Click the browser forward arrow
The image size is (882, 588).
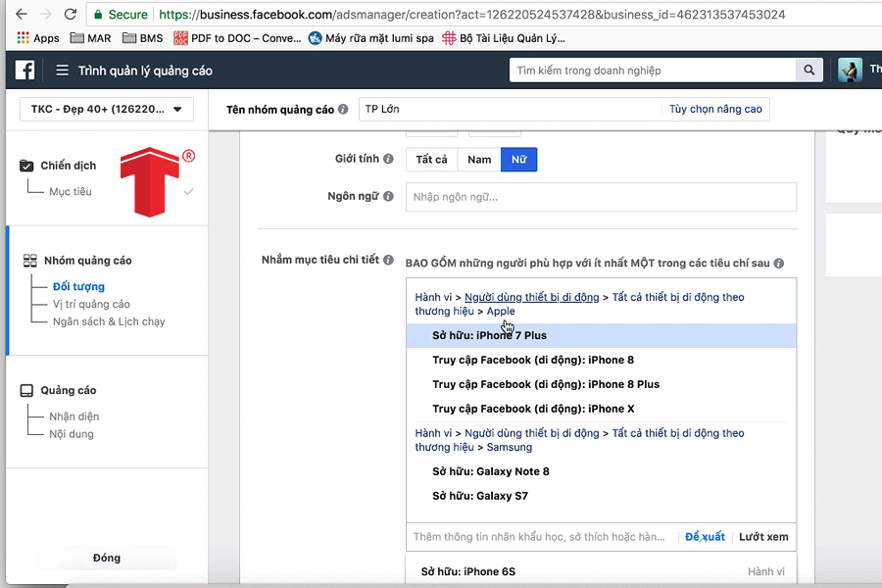(45, 14)
